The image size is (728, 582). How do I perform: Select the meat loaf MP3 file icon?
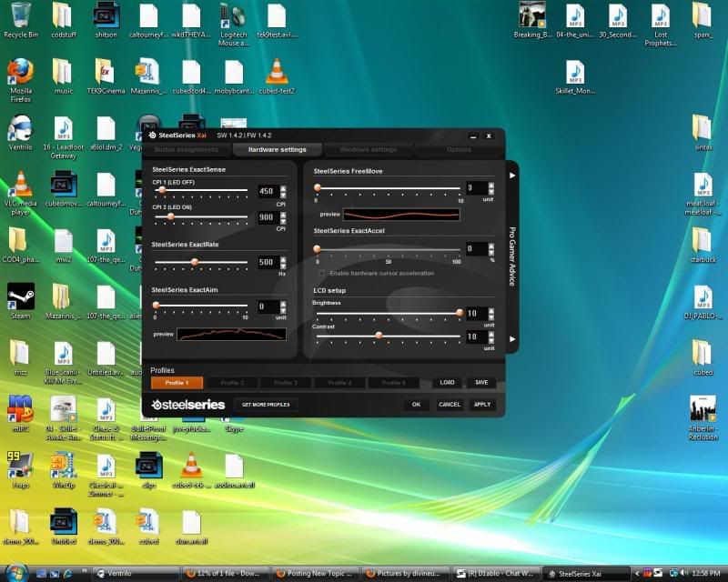703,194
